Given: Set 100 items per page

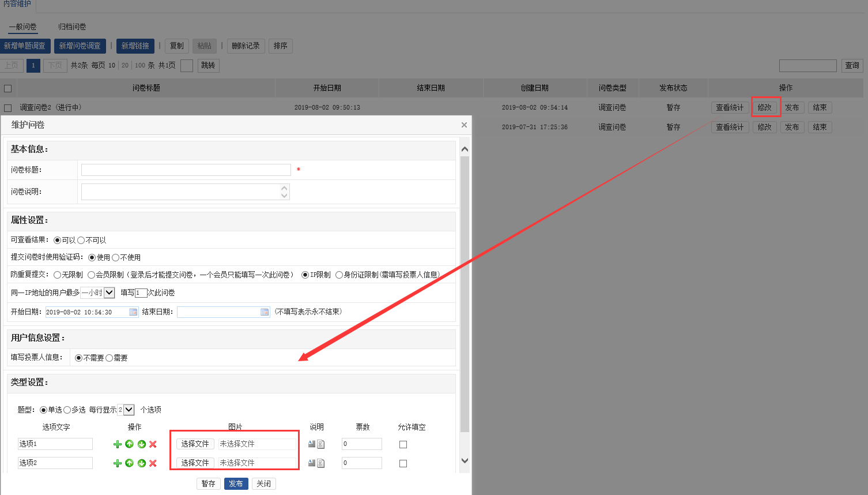Looking at the screenshot, I should point(140,65).
